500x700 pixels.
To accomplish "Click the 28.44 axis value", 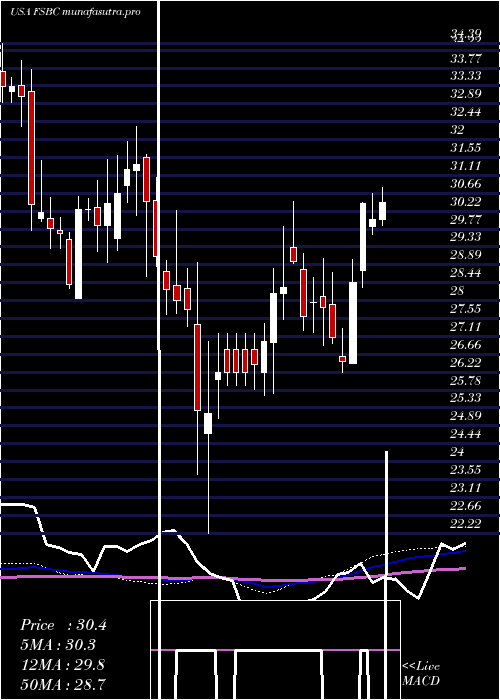I will [466, 273].
